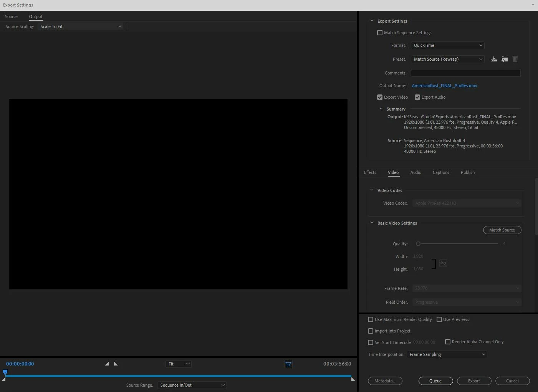Click the Import Preset icon
This screenshot has height=392, width=538.
[x=505, y=59]
